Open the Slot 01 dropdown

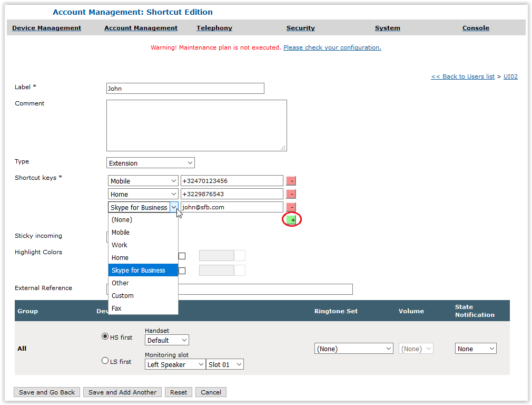224,364
